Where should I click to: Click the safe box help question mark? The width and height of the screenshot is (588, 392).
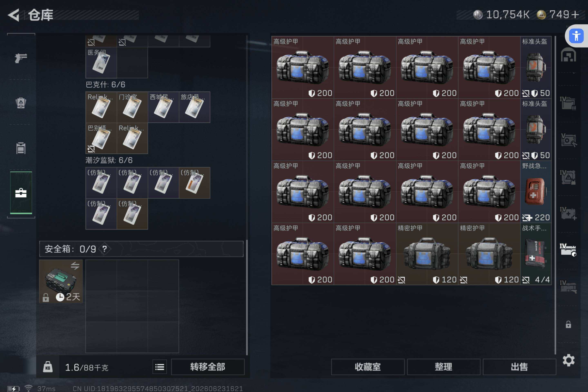(x=105, y=249)
